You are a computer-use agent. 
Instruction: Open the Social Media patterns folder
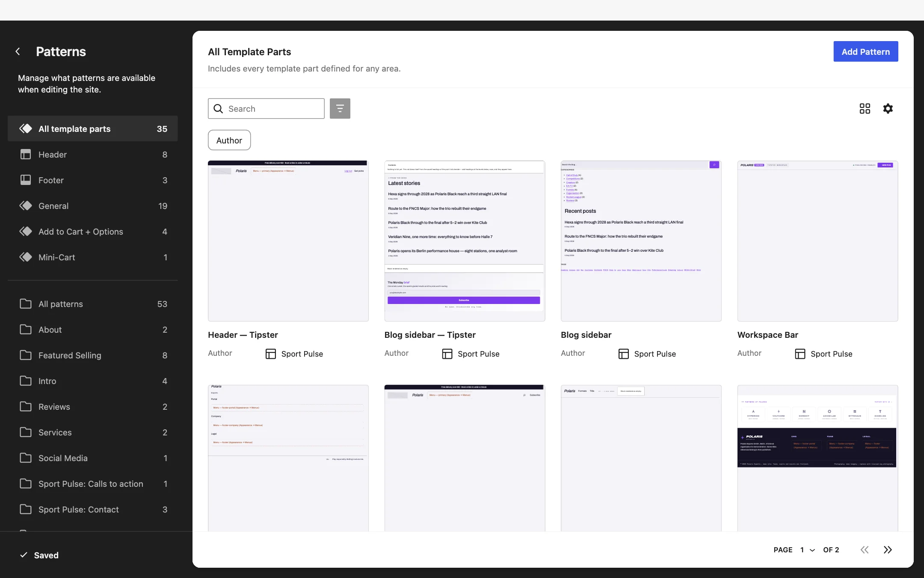coord(93,458)
